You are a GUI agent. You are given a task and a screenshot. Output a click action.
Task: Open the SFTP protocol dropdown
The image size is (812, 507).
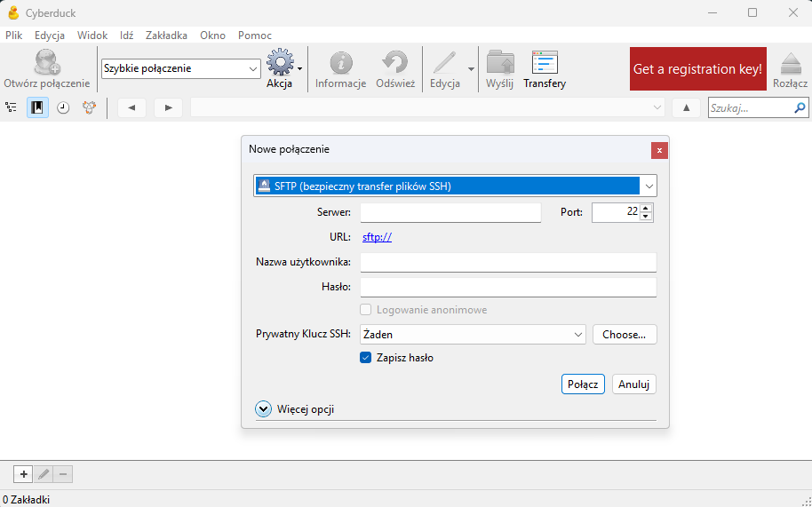[649, 186]
